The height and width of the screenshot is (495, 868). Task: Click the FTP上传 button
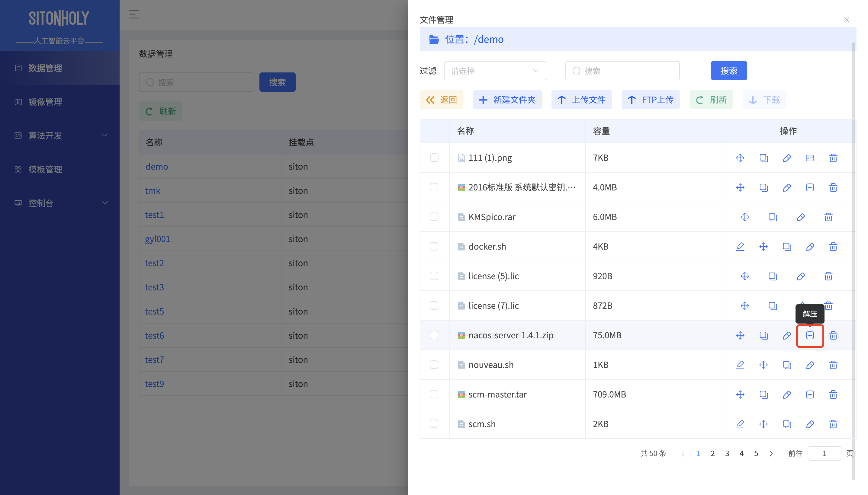(x=650, y=100)
